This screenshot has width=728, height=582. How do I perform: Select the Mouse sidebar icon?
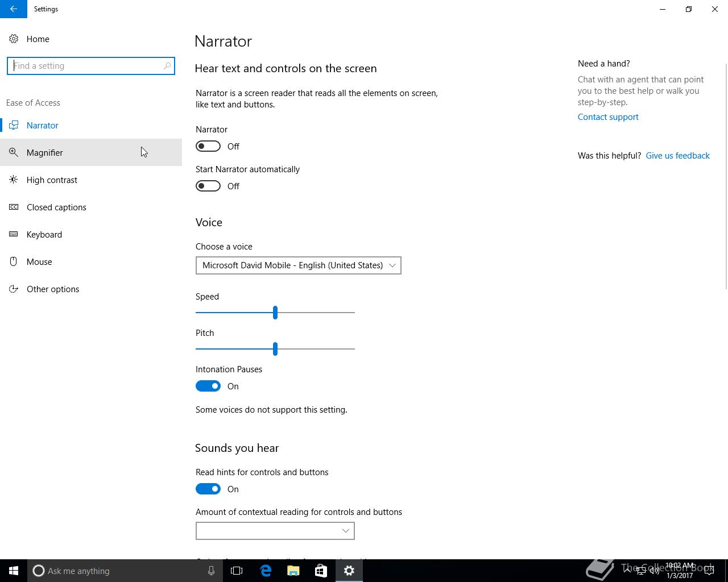[x=14, y=262]
